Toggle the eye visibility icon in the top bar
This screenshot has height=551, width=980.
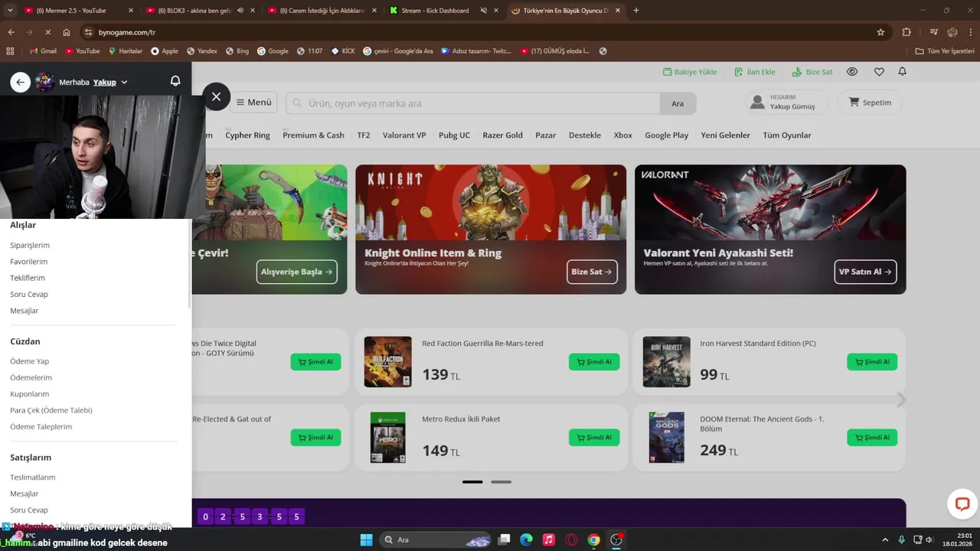click(x=852, y=72)
